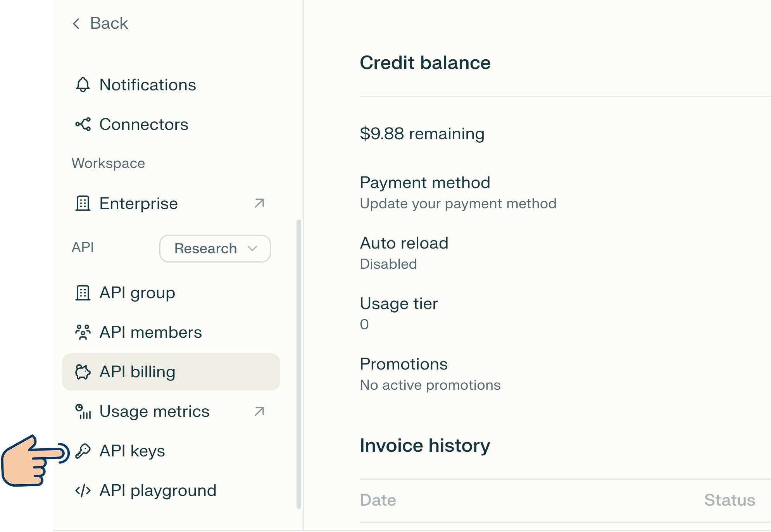Open the API playground menu item
Viewport: 771px width, 532px height.
pyautogui.click(x=157, y=491)
